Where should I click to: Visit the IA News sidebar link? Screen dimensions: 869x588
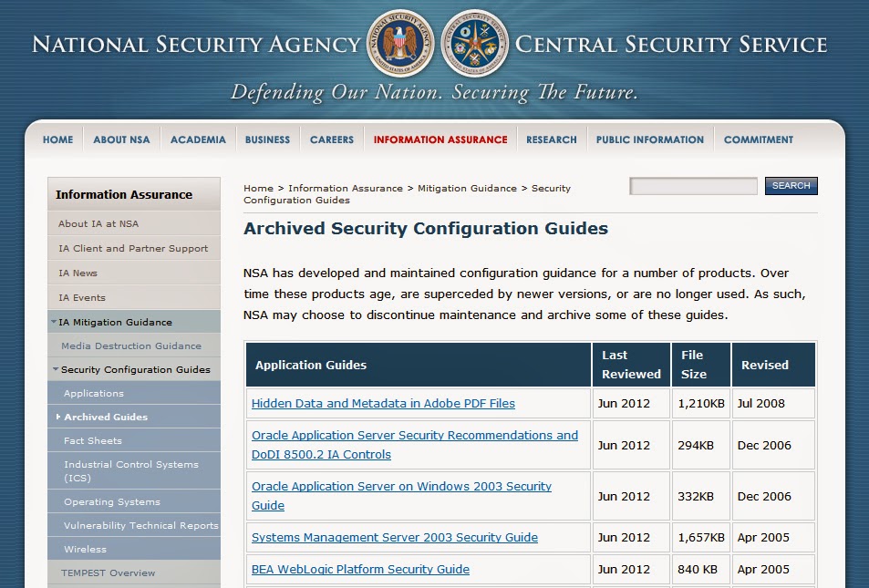(x=79, y=272)
